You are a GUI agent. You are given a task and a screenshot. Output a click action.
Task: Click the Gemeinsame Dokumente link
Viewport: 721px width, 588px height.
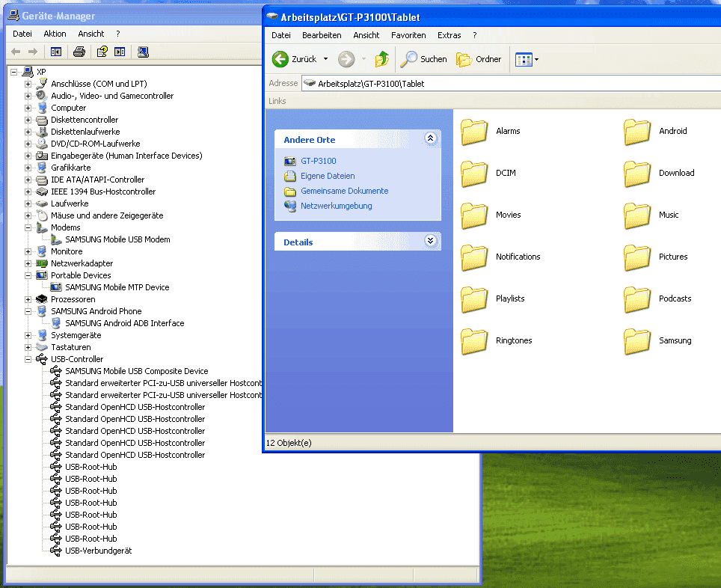pos(344,191)
